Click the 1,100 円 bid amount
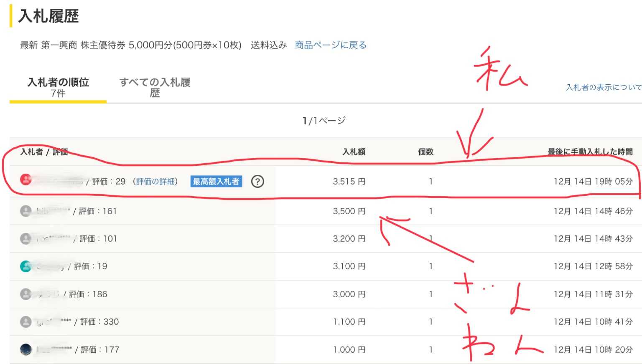 [349, 322]
